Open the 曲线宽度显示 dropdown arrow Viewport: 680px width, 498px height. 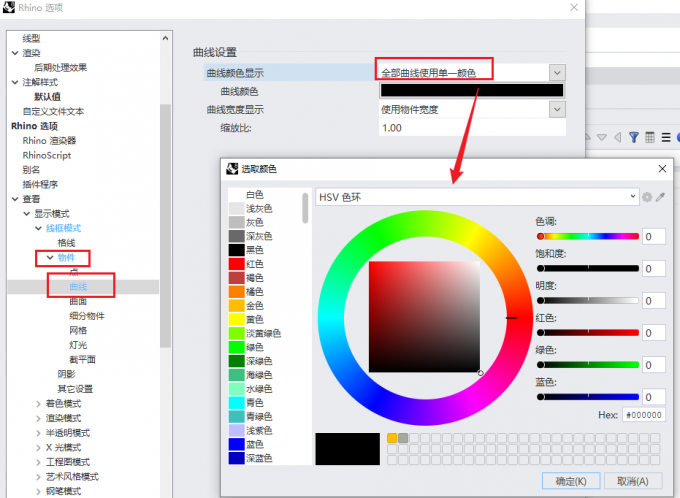coord(557,109)
